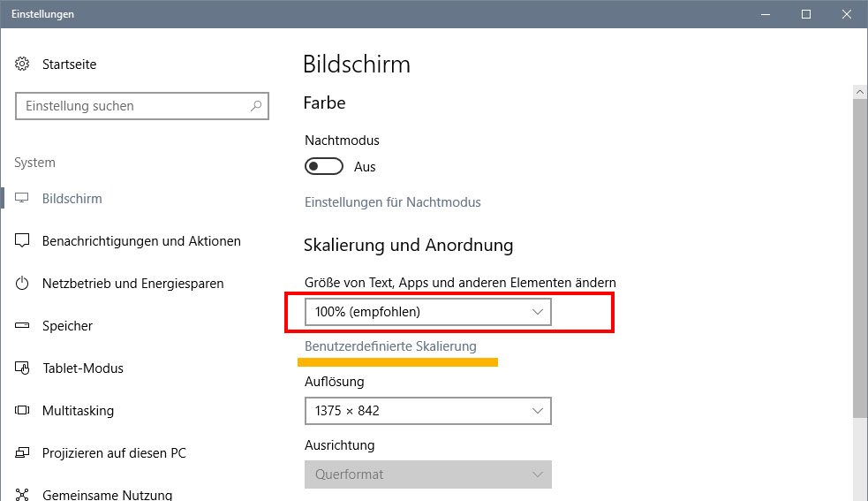Viewport: 868px width, 501px height.
Task: Select Netzbetrieb und Energiesparen menu item
Action: (132, 284)
